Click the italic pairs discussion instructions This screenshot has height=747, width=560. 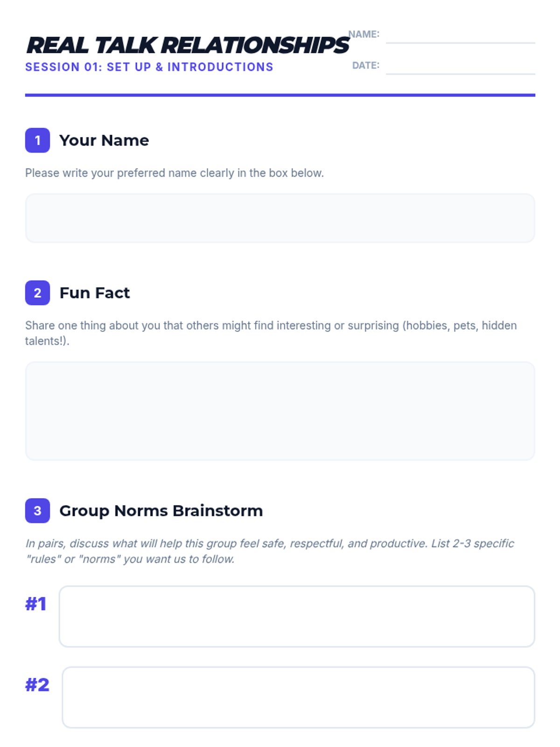point(270,551)
